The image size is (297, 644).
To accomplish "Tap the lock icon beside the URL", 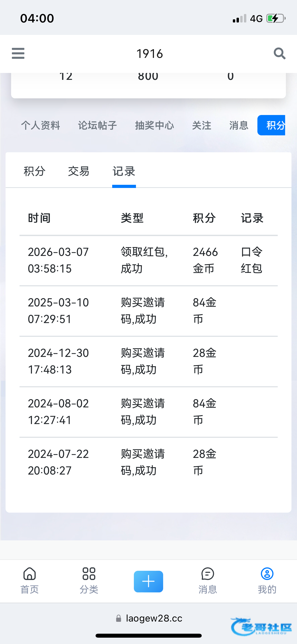I will click(x=119, y=618).
